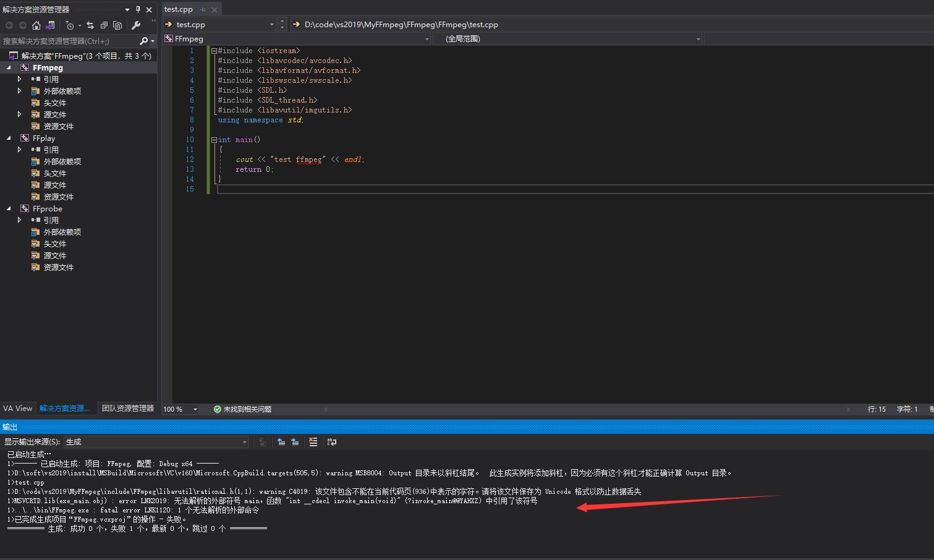
Task: Click the C4819 warning line in output
Action: (324, 491)
